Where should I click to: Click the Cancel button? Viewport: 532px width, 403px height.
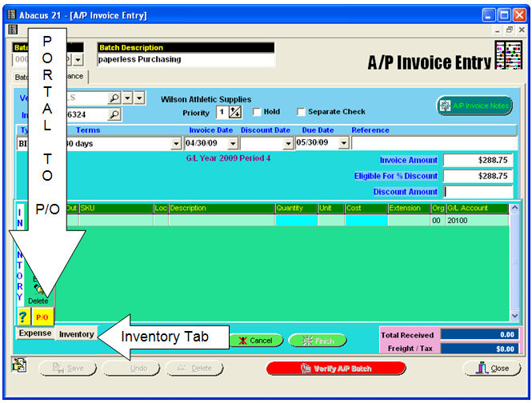pos(256,341)
